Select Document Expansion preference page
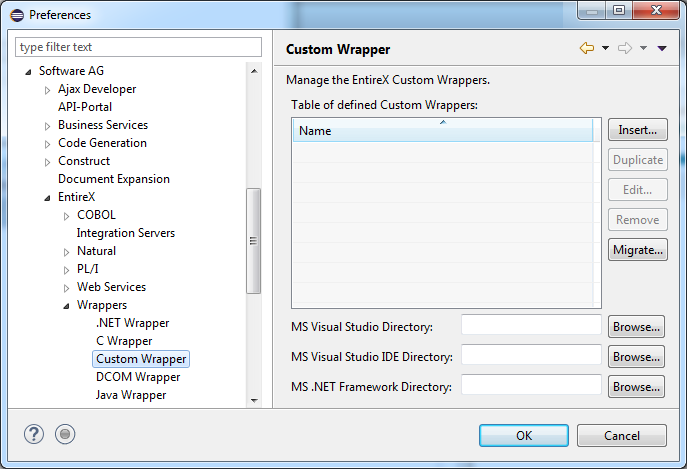 (114, 179)
